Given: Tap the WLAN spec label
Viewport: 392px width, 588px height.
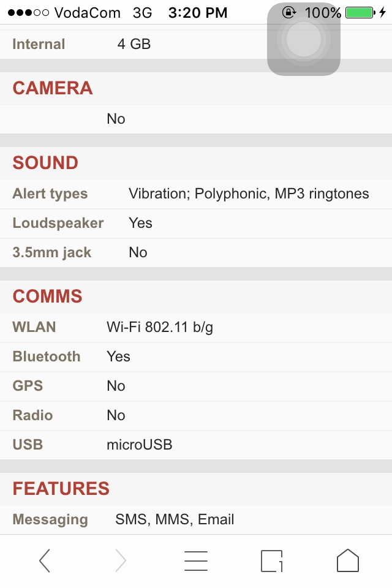Looking at the screenshot, I should tap(34, 327).
